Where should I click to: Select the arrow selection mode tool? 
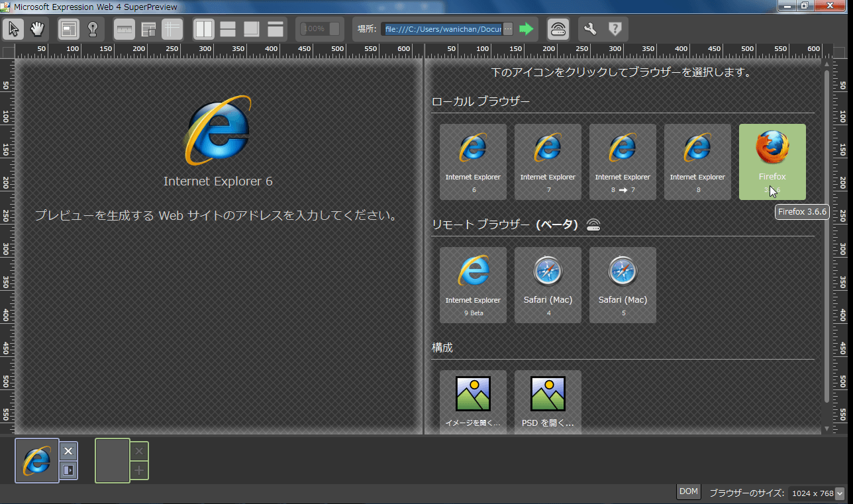(14, 29)
